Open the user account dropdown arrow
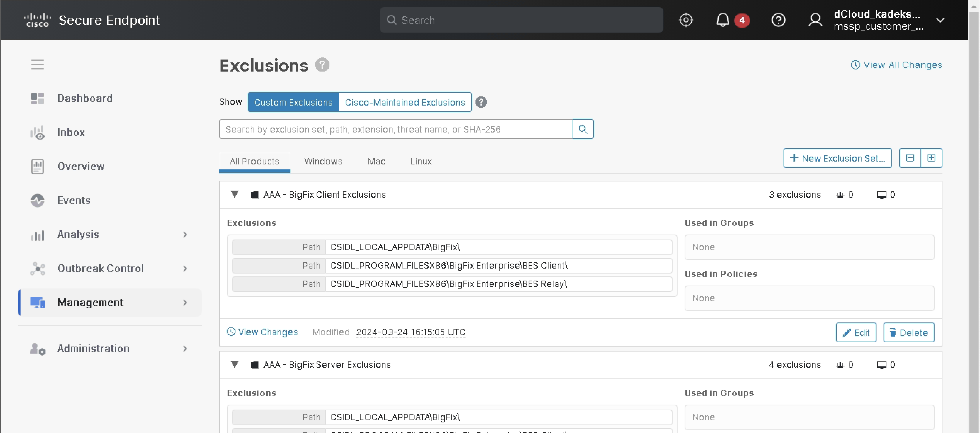This screenshot has width=980, height=433. click(940, 20)
